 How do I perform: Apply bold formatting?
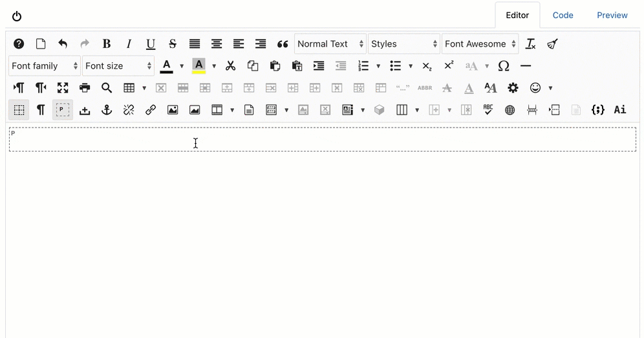coord(107,44)
